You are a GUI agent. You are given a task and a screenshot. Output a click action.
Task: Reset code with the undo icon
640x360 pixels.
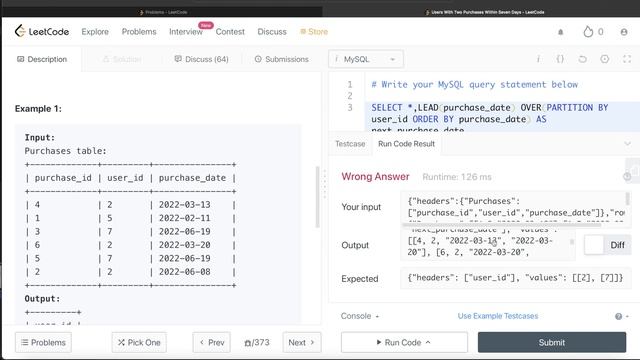[582, 59]
